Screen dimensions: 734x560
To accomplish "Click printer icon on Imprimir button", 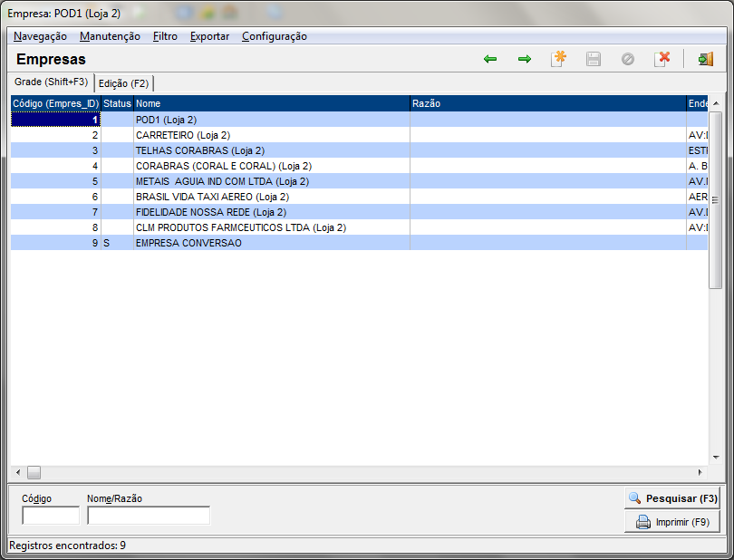I will point(643,522).
